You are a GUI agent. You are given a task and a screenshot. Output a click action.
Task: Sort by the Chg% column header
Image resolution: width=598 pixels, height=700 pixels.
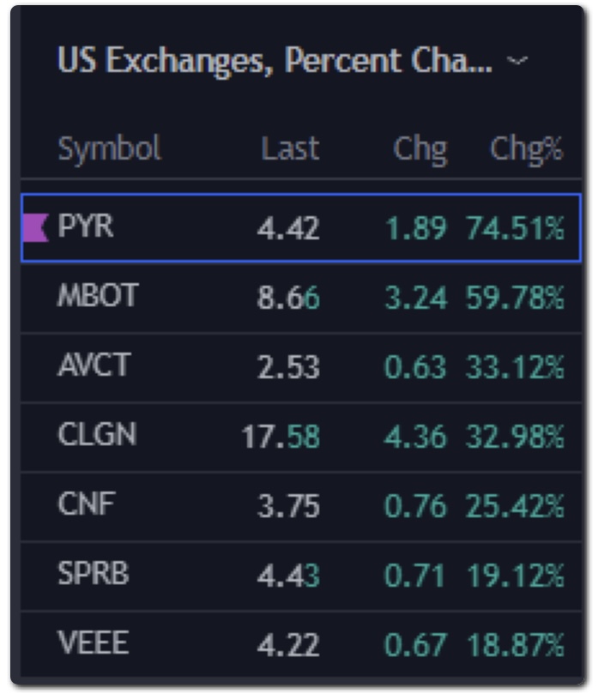[526, 149]
